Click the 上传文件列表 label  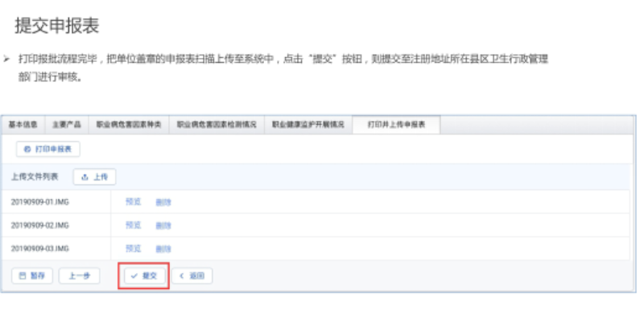[x=35, y=177]
